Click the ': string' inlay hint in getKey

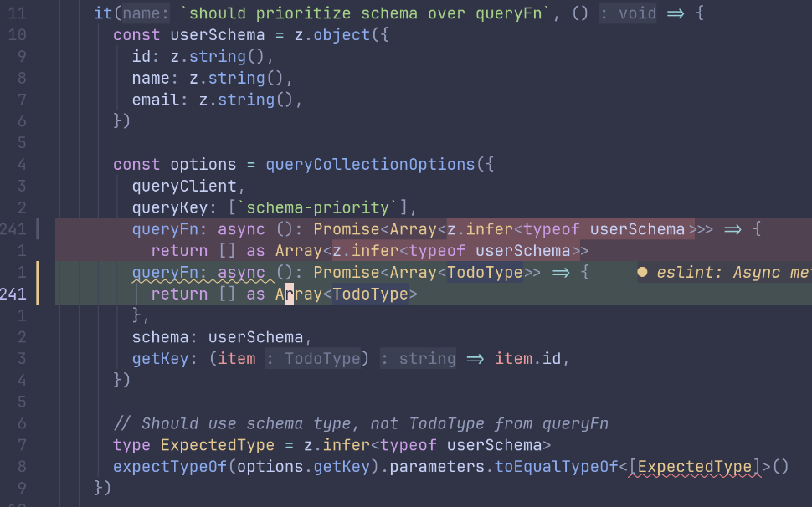(x=418, y=359)
